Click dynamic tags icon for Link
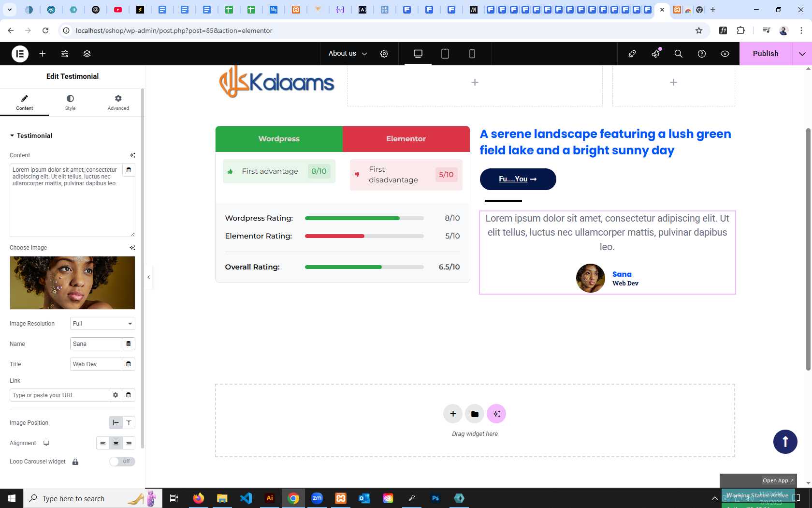812x508 pixels. (129, 395)
